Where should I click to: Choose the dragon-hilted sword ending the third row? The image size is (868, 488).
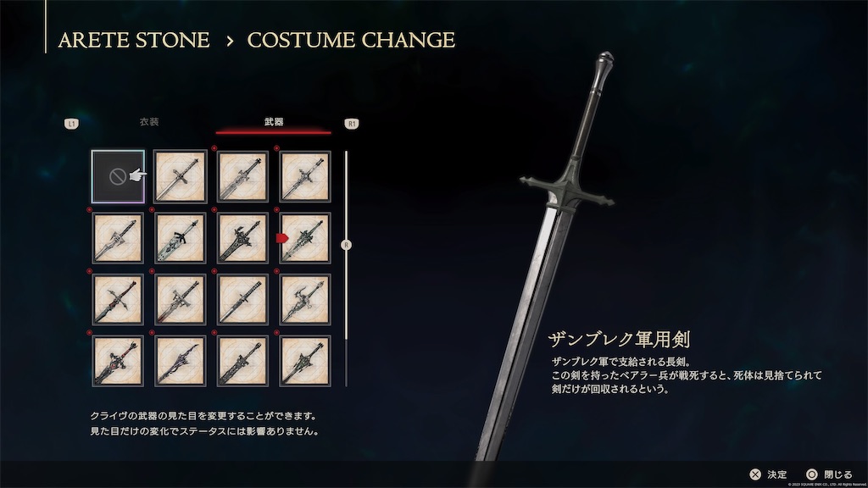pyautogui.click(x=305, y=299)
